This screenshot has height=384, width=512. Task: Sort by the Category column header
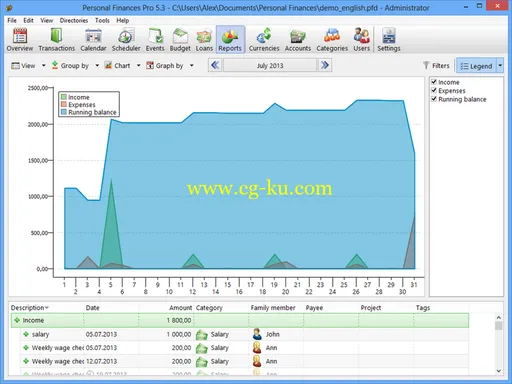click(221, 308)
